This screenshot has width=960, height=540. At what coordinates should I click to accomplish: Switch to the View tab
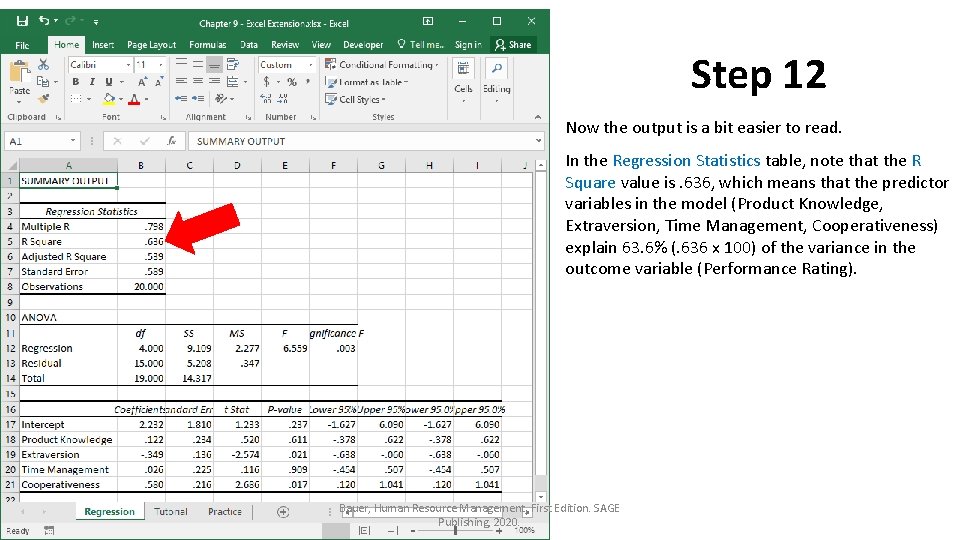coord(321,45)
